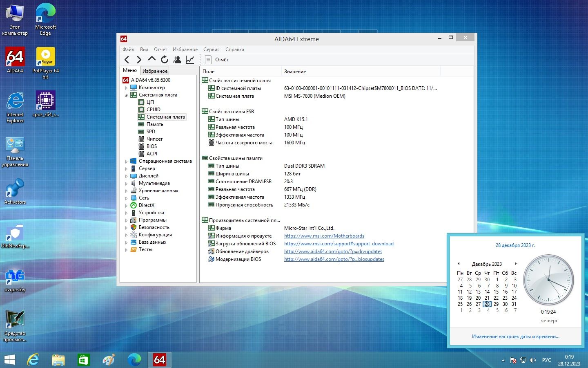
Task: Select CPUID item in the tree
Action: (x=154, y=110)
